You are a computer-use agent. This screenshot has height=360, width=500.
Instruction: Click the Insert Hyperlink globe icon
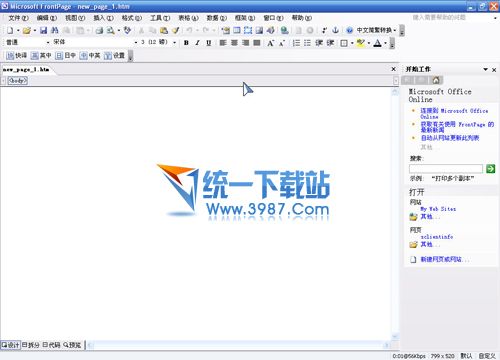(x=284, y=30)
